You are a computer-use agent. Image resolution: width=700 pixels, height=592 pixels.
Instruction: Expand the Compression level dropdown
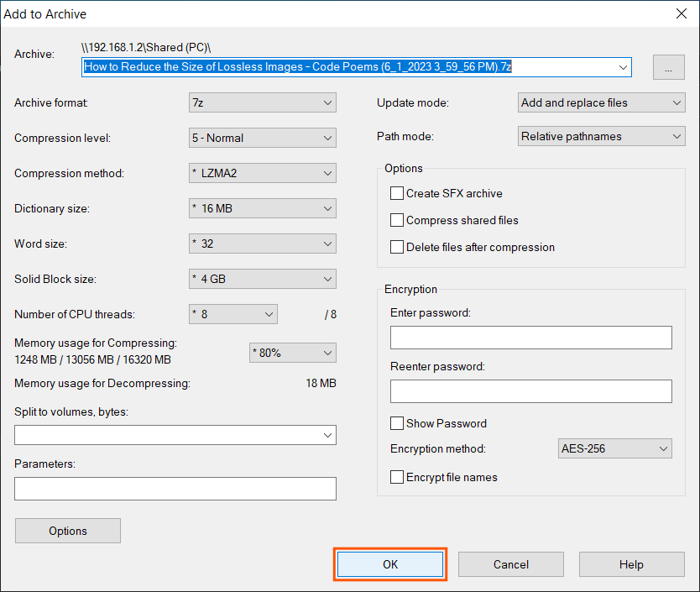pos(263,138)
